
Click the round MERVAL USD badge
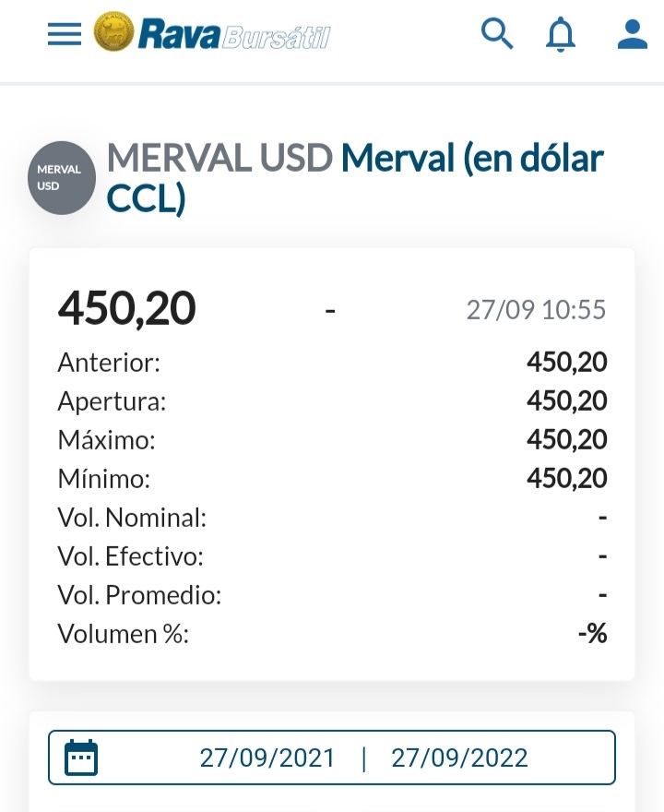(x=62, y=177)
